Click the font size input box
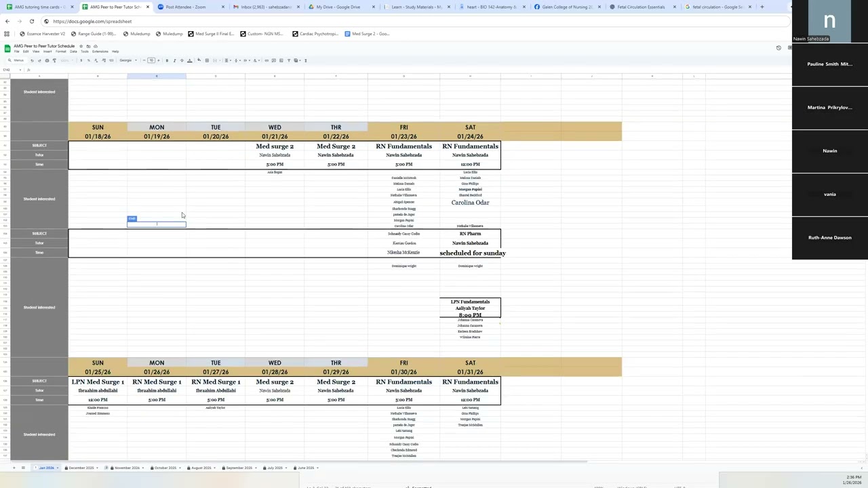The width and height of the screenshot is (868, 488). coord(151,60)
